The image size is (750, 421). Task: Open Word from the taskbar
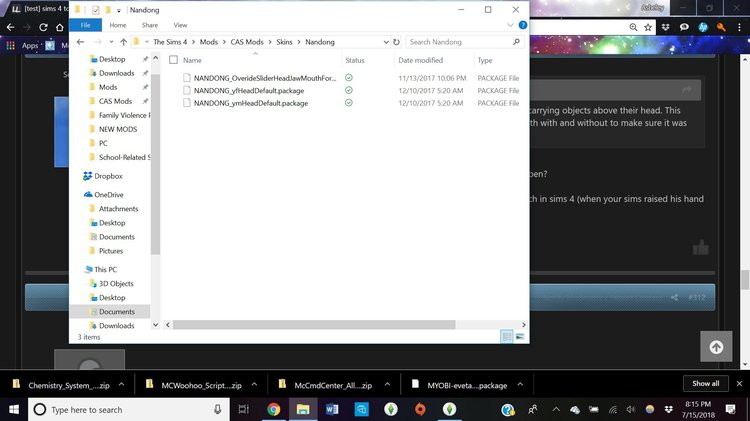[332, 410]
